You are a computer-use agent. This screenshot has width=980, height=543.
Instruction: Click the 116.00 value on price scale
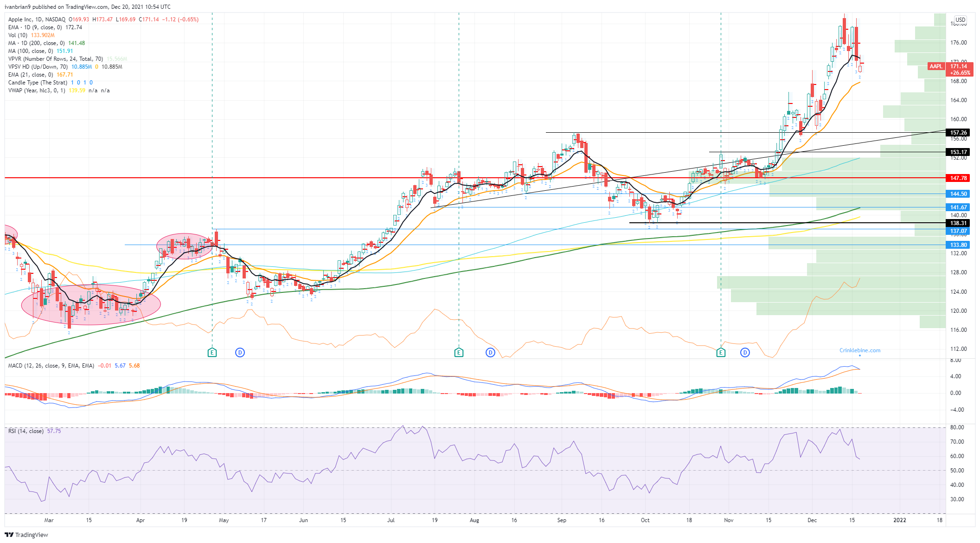[959, 330]
